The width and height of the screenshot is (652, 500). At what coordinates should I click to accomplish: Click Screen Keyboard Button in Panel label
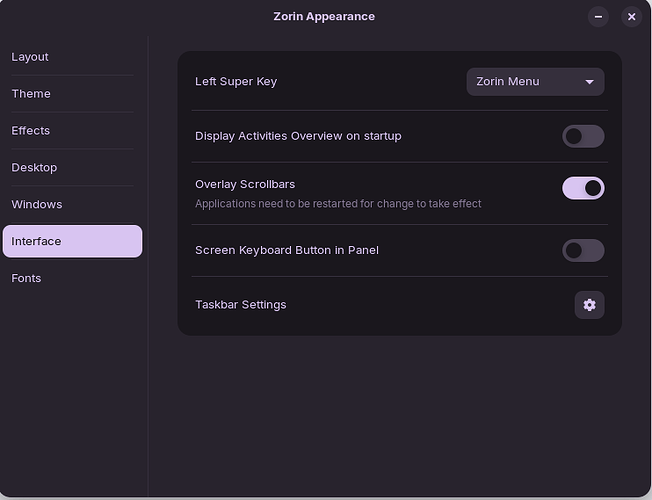click(x=287, y=250)
